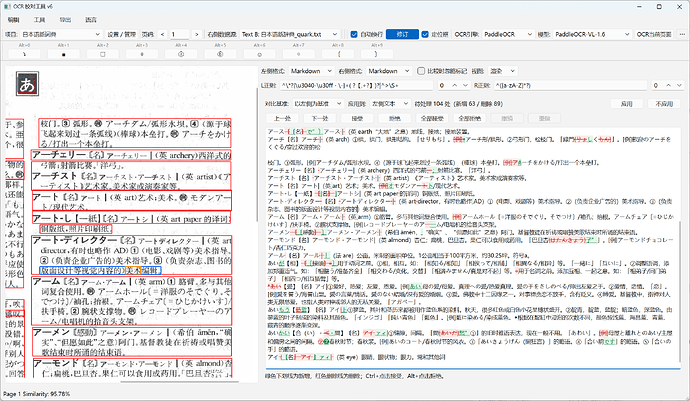Click the 设置 / 管理 button

[122, 34]
